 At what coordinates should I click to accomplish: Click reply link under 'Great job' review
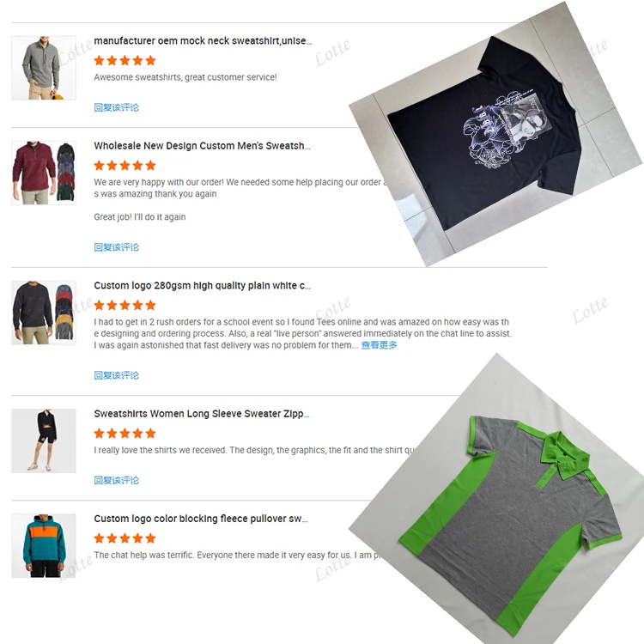click(x=117, y=247)
